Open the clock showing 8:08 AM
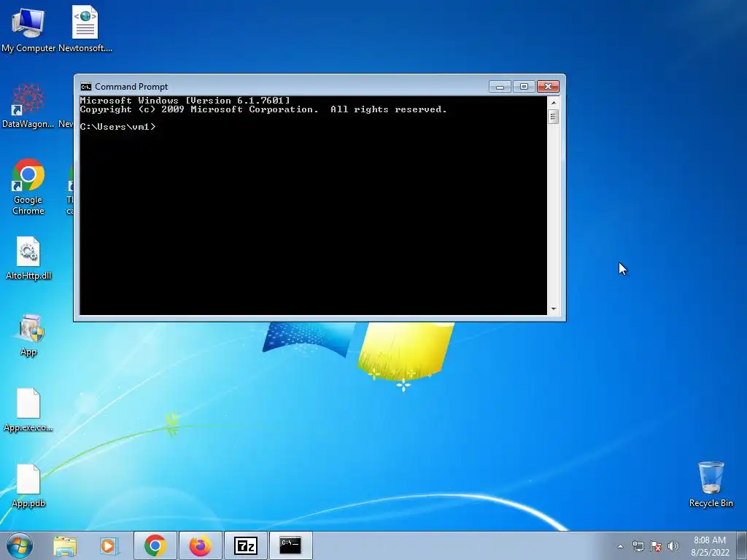The height and width of the screenshot is (560, 747). click(x=710, y=546)
